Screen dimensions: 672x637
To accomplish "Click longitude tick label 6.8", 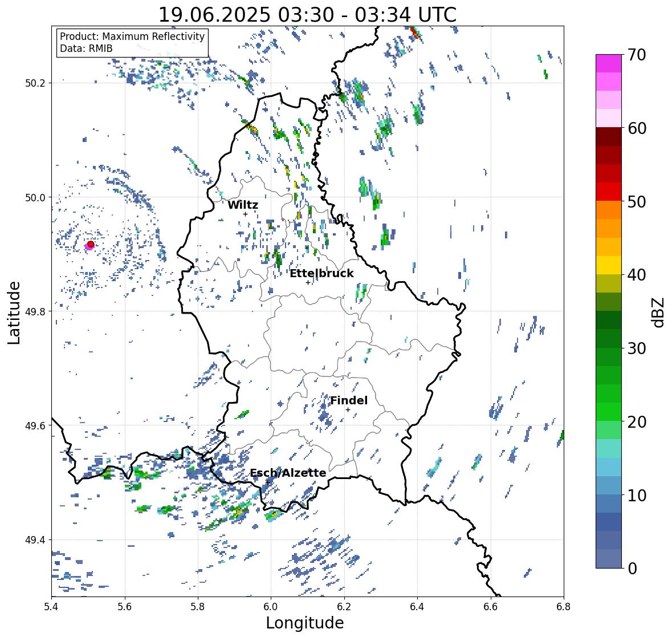I will click(x=564, y=607).
